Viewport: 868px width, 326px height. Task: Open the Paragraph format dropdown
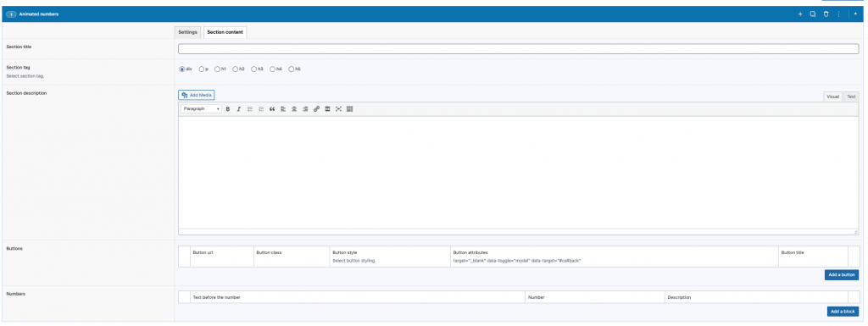201,109
